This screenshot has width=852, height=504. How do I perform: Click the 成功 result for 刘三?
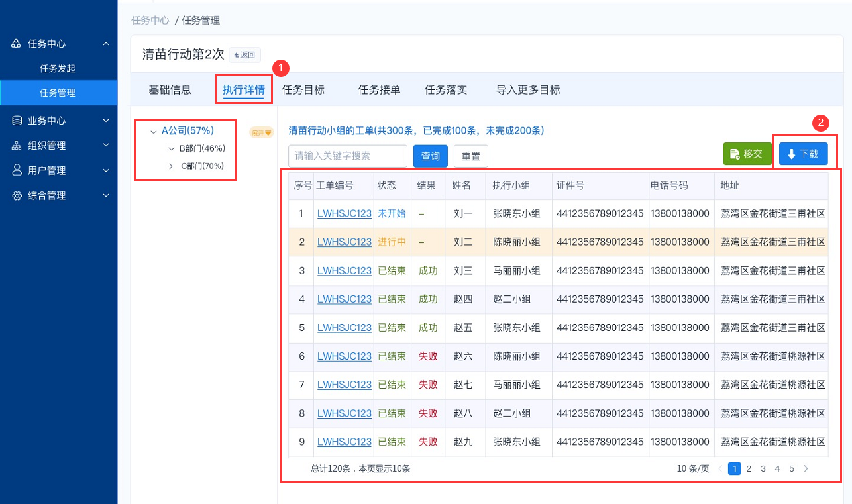click(428, 271)
